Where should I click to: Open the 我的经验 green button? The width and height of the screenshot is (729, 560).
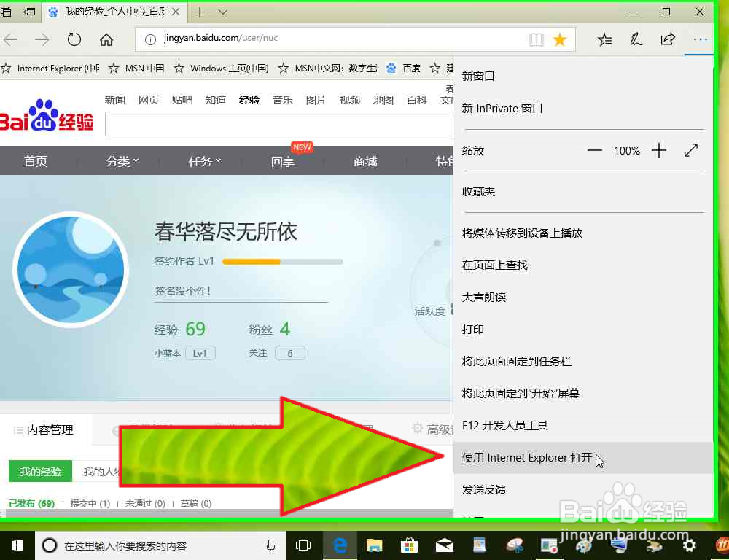coord(39,471)
